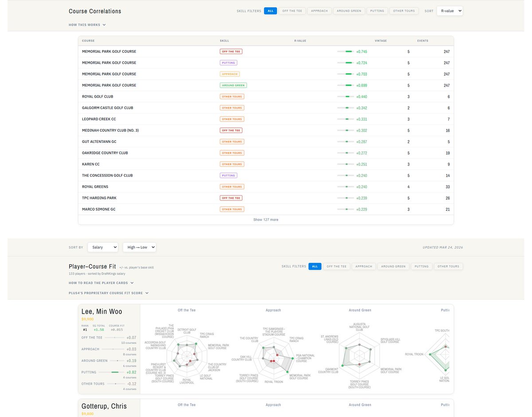Click Augusta National Golf Club radar label
Viewport: 532px width, 417px height.
pyautogui.click(x=360, y=327)
